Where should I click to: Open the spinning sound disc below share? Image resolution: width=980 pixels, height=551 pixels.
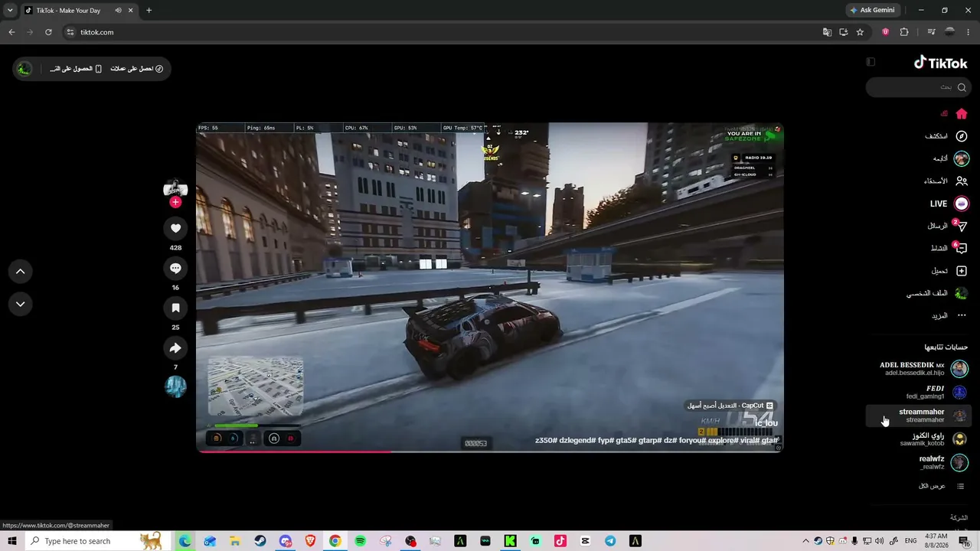pyautogui.click(x=175, y=386)
